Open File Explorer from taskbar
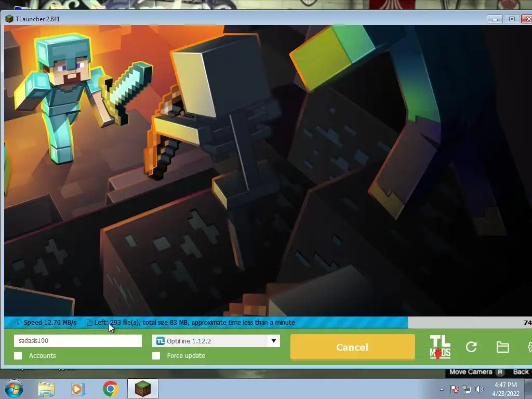 [x=46, y=389]
